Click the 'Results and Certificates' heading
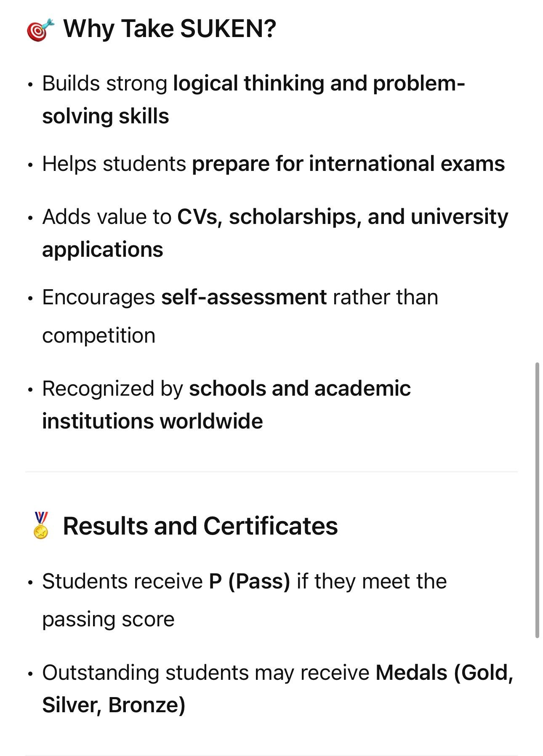The image size is (543, 756). click(200, 526)
